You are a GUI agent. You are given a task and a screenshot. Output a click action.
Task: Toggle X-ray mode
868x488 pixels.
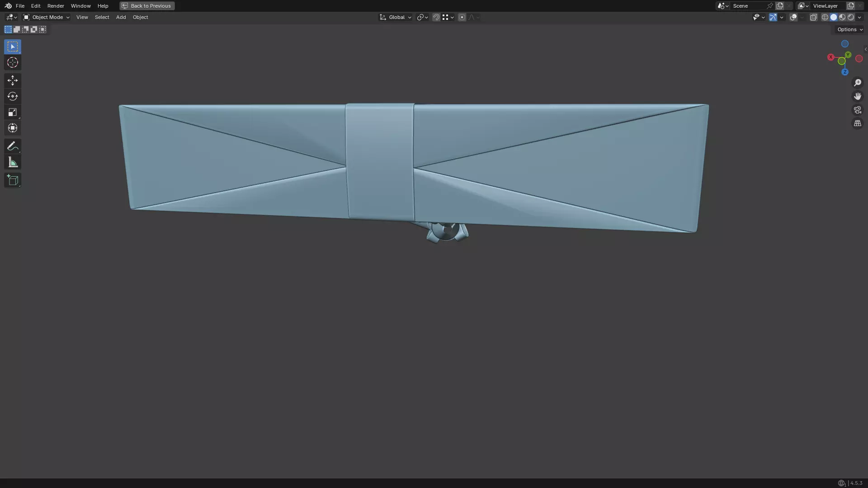click(813, 17)
